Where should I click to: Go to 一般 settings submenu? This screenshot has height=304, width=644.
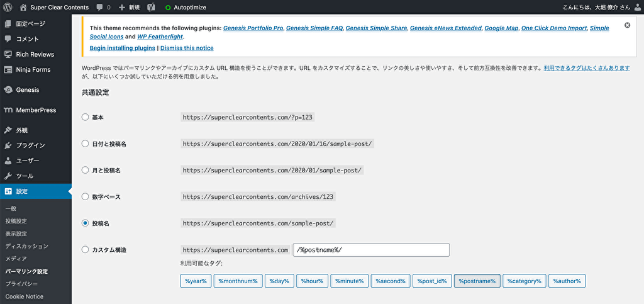pos(11,209)
